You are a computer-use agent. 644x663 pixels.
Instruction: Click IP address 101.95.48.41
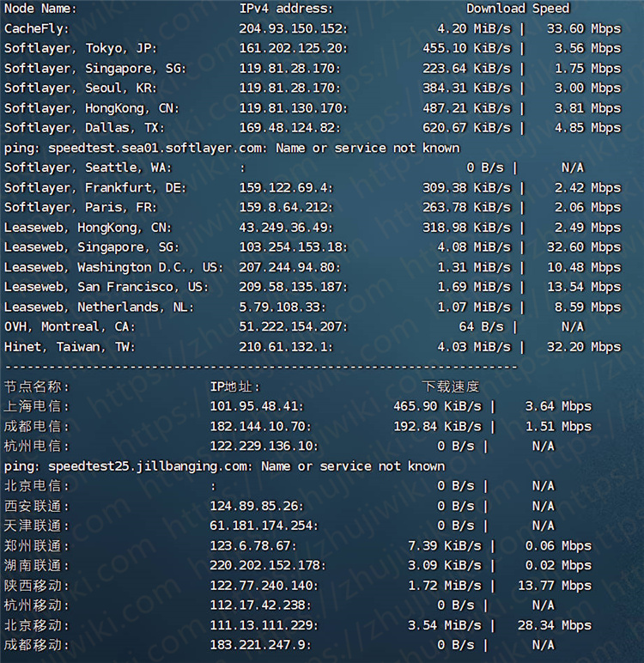257,406
